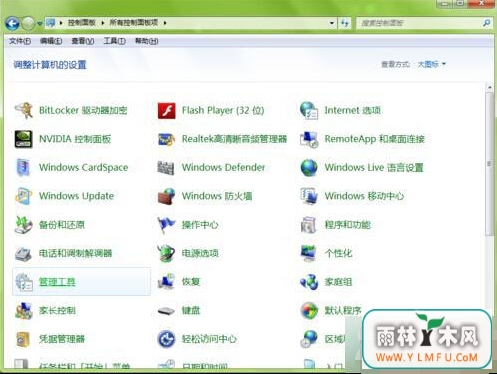Open the Windows Update icon
The height and width of the screenshot is (374, 497).
click(x=24, y=196)
